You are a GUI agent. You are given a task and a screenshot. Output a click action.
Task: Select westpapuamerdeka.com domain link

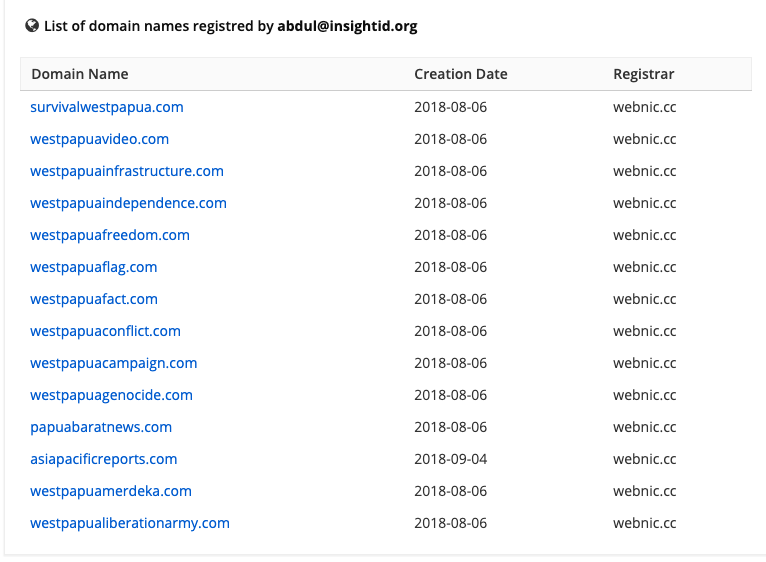click(x=111, y=491)
